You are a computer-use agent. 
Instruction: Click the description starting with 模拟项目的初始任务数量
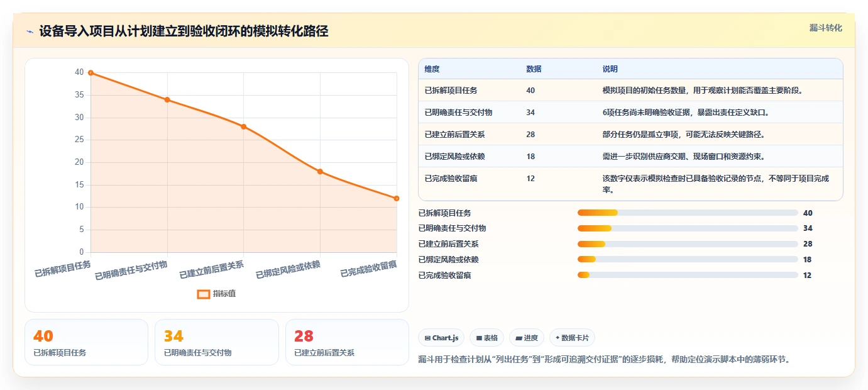(x=703, y=91)
